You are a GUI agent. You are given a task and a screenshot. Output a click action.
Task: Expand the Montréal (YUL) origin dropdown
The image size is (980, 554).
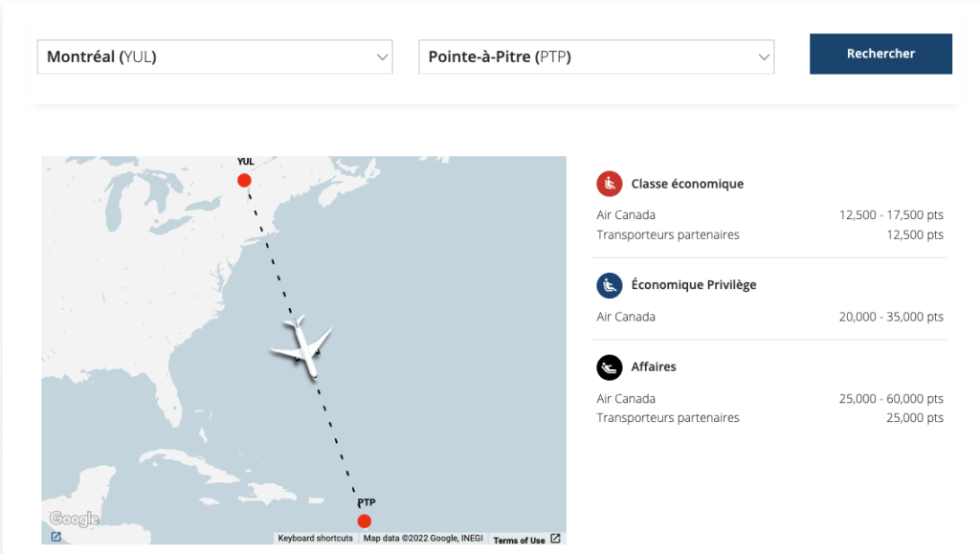tap(213, 56)
